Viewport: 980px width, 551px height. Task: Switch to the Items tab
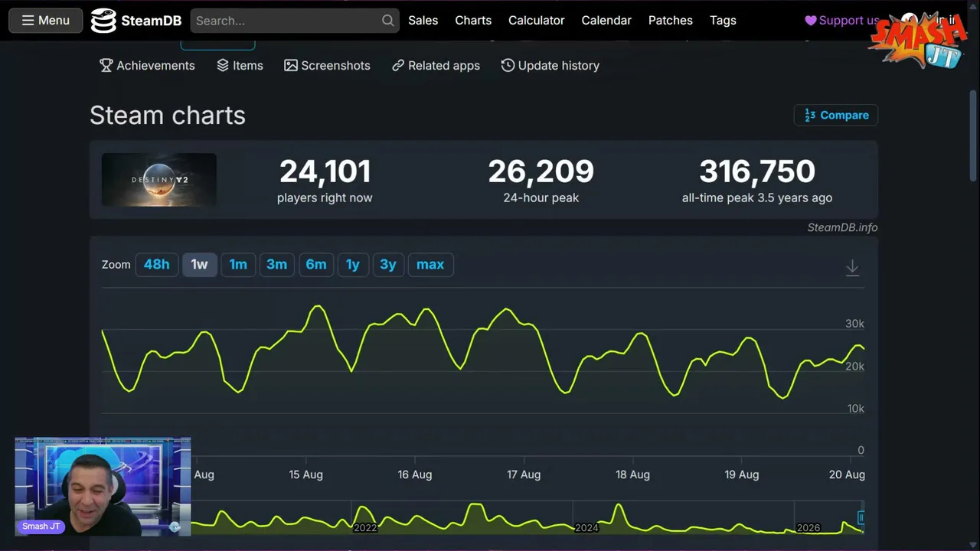[x=240, y=66]
